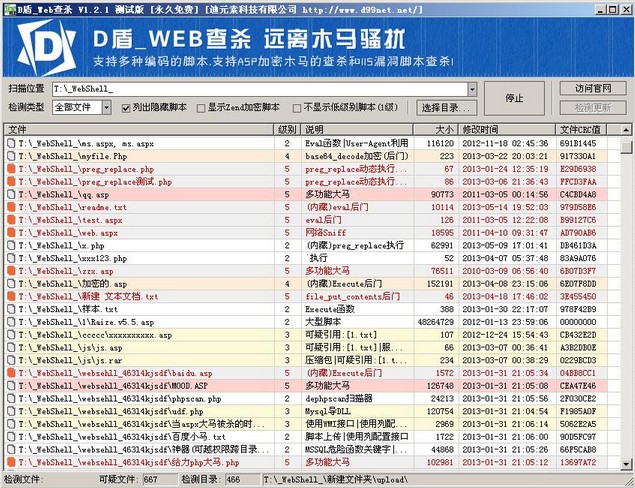Click the orange icon beside qq.asp
The width and height of the screenshot is (635, 488).
(12, 194)
